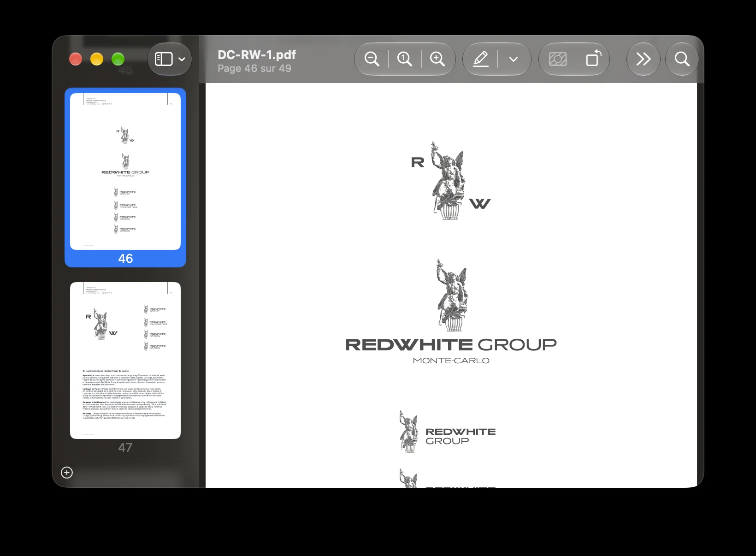The width and height of the screenshot is (756, 556).
Task: Click the REDWHITE GROUP main logo text
Action: click(451, 345)
